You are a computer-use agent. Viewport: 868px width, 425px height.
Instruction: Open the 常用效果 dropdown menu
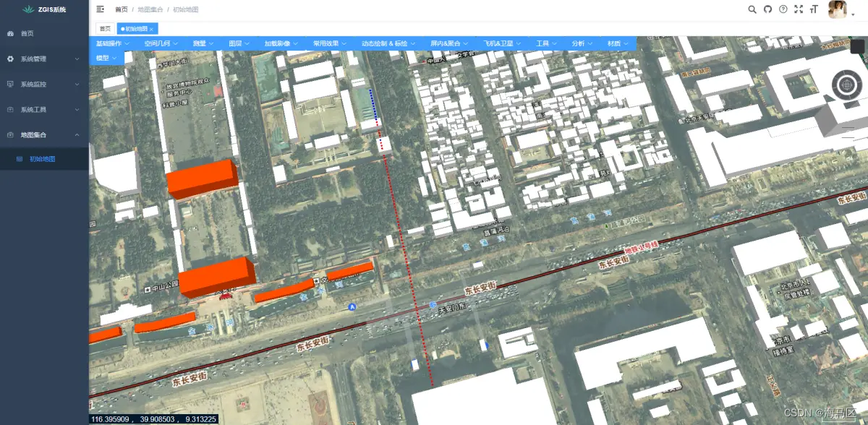pos(329,43)
